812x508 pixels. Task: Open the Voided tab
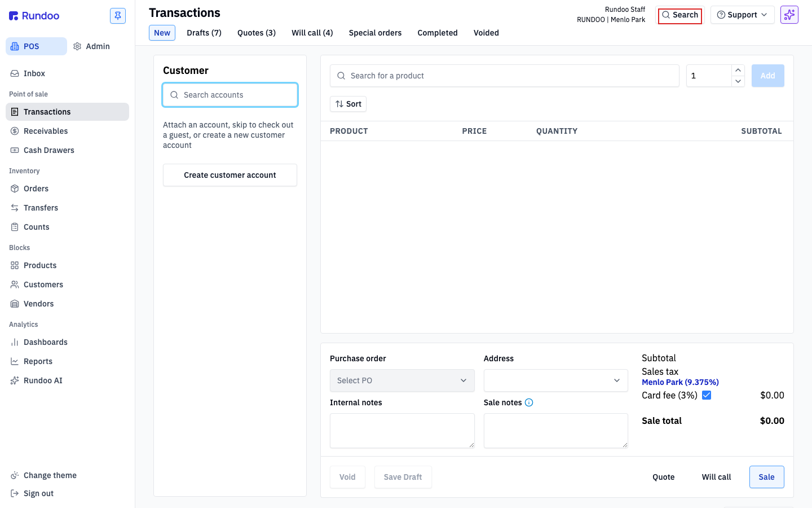(x=486, y=33)
